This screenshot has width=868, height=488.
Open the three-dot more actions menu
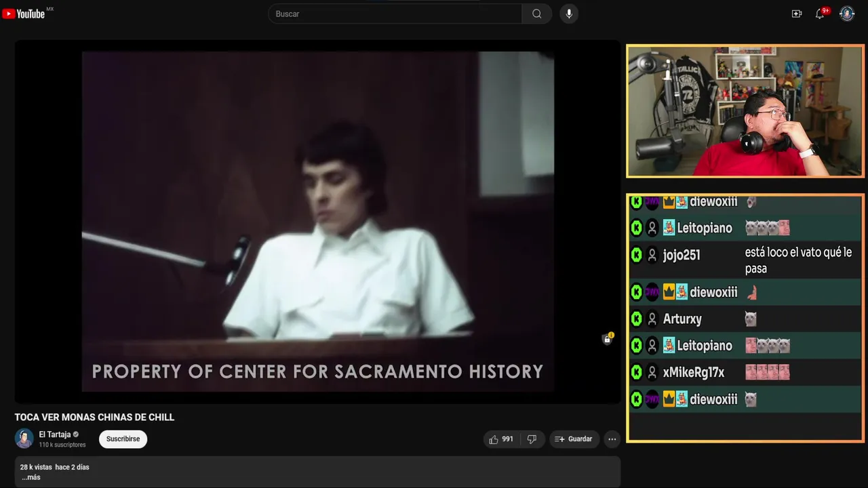coord(612,439)
